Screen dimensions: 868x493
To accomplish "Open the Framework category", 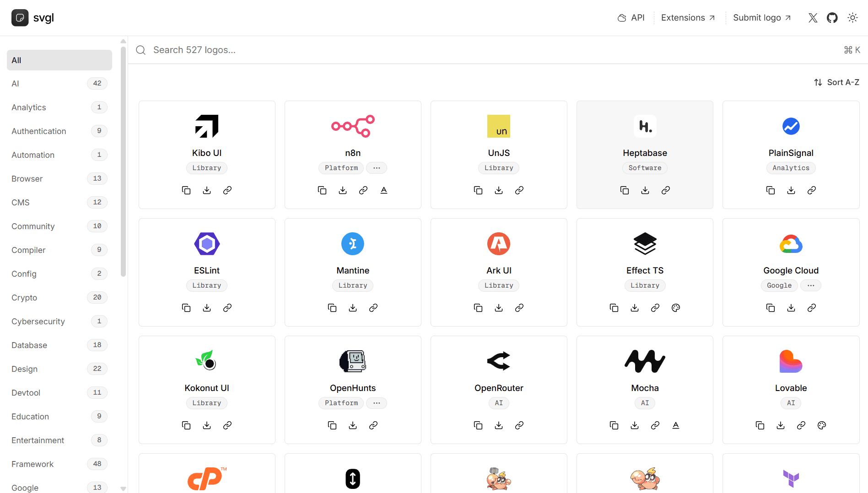I will (x=59, y=464).
